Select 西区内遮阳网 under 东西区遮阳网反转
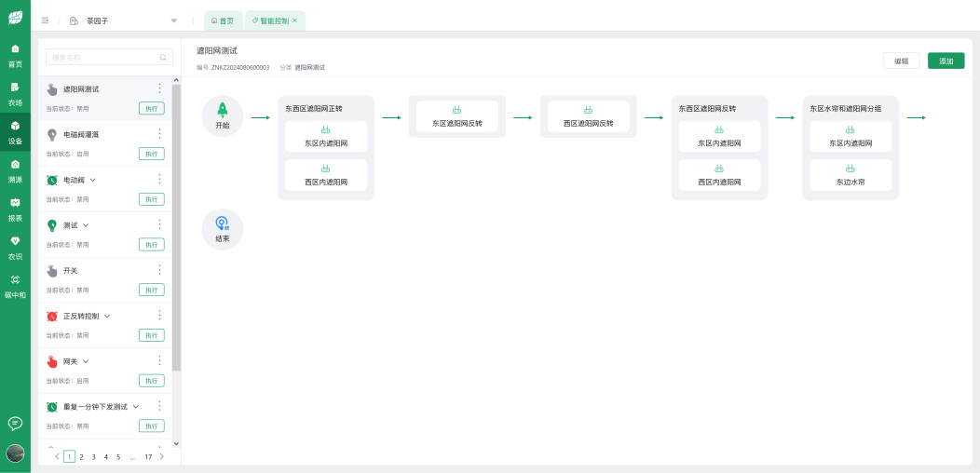Screen dimensions: 980x473 [719, 175]
